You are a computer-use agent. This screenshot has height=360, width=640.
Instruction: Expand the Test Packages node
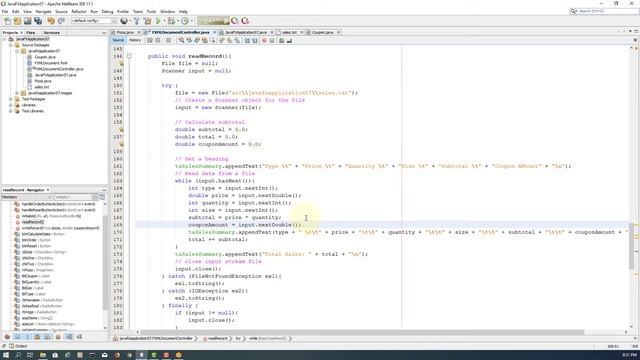tap(11, 99)
